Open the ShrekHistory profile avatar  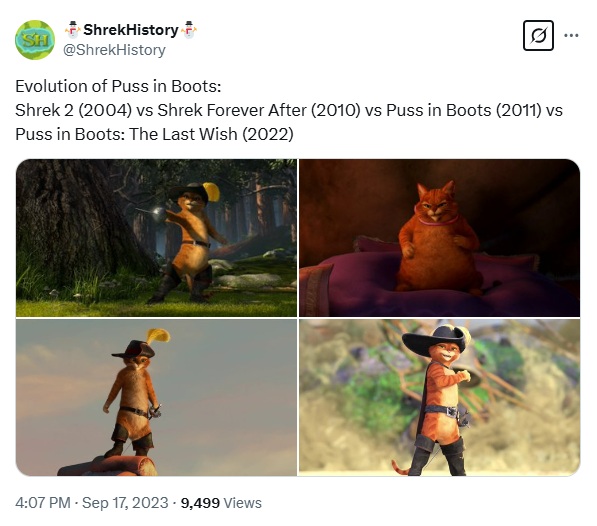35,40
